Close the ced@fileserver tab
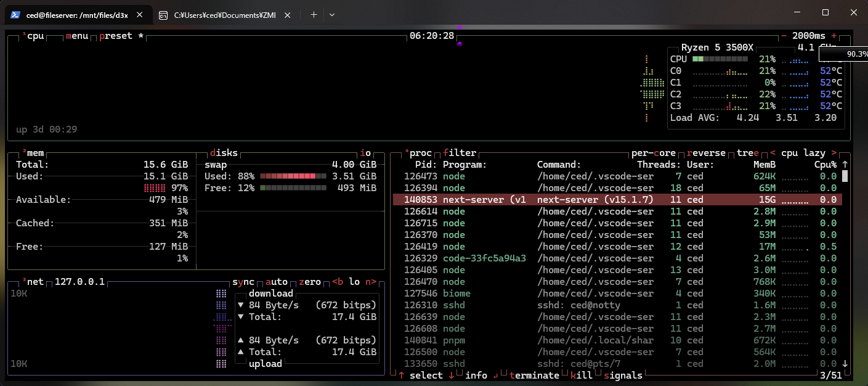Screen dimensions: 868x386 click(x=140, y=15)
